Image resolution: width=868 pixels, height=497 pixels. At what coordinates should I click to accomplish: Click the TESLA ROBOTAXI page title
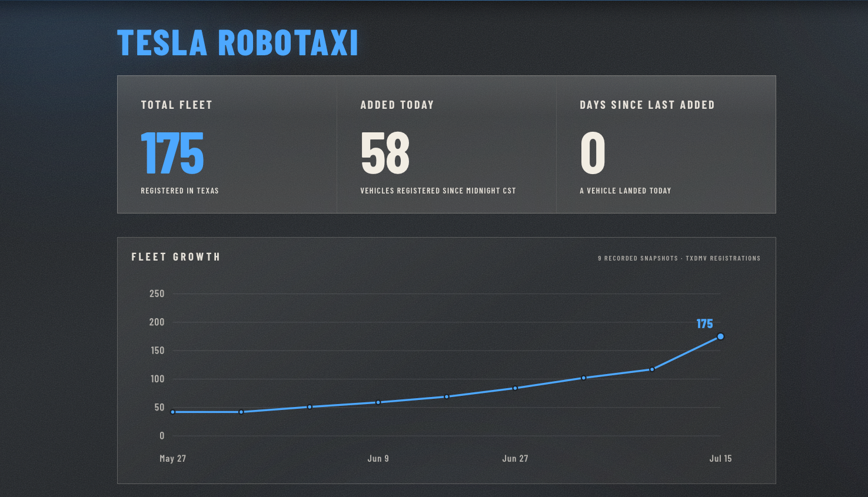tap(238, 43)
